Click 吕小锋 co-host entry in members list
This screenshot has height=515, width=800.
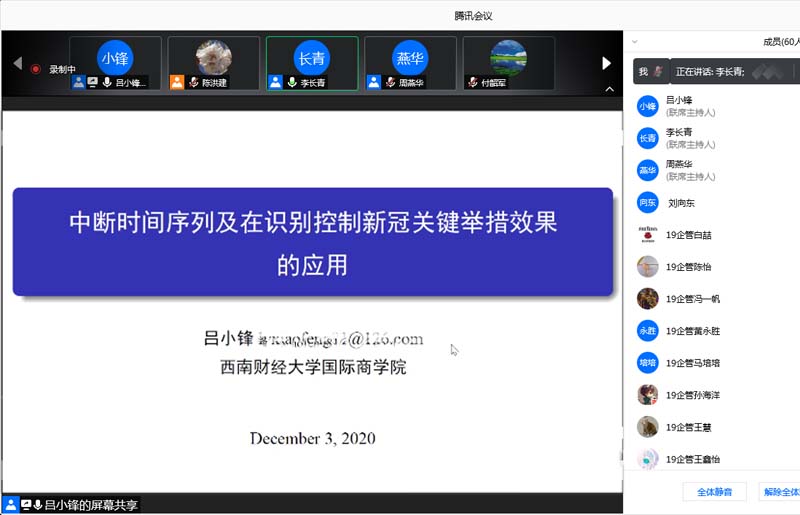coord(690,106)
